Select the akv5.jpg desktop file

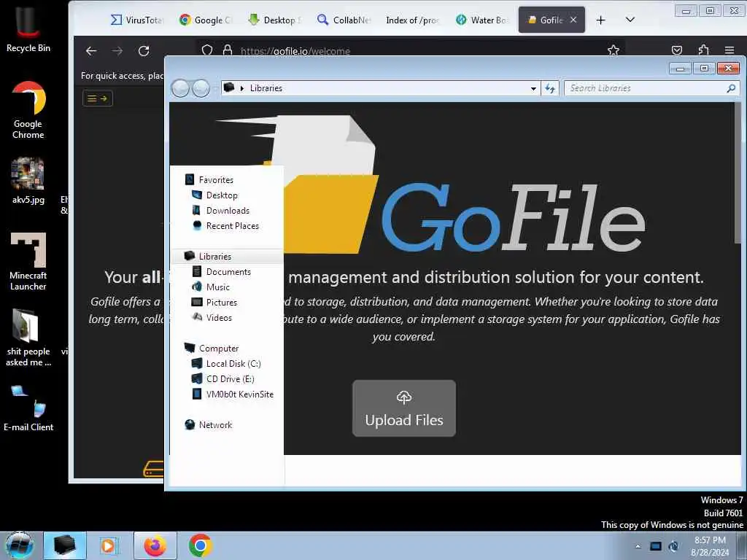pyautogui.click(x=28, y=181)
